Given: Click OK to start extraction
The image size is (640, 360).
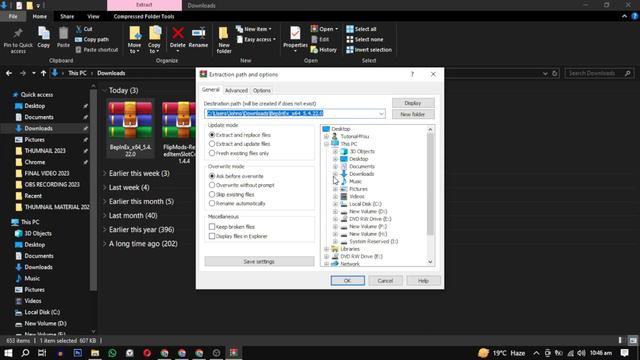Looking at the screenshot, I should [x=347, y=281].
